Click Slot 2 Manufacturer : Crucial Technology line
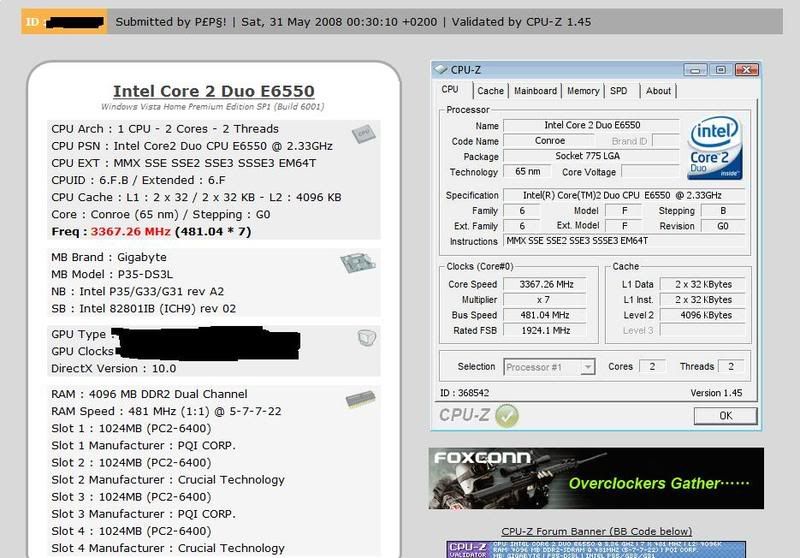800x558 pixels. click(x=168, y=479)
